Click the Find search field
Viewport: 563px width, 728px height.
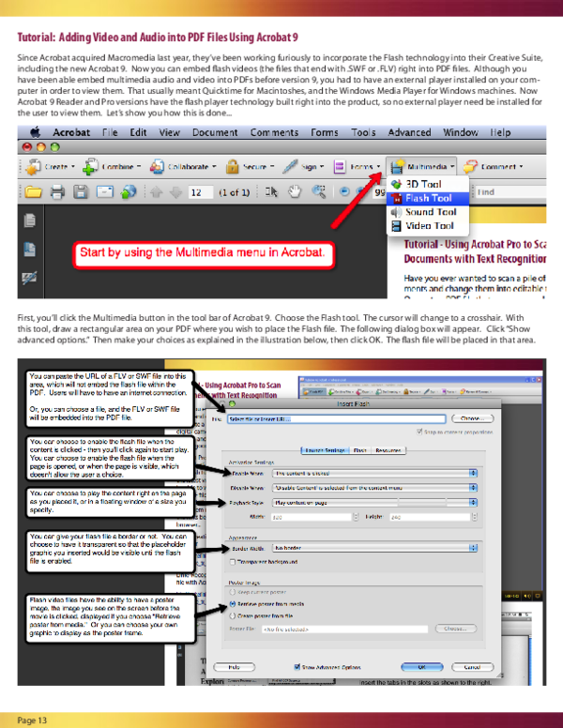pyautogui.click(x=510, y=192)
